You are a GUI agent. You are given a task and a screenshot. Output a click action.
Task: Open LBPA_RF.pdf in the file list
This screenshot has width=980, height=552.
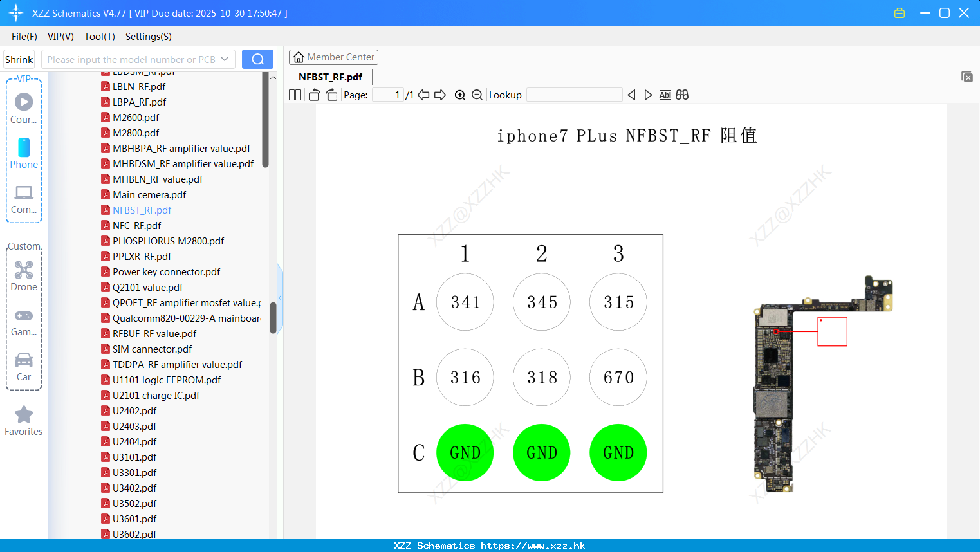(x=139, y=102)
